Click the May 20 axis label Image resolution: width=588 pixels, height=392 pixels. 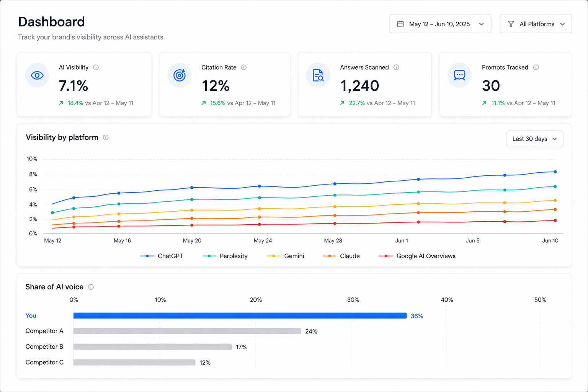click(192, 241)
